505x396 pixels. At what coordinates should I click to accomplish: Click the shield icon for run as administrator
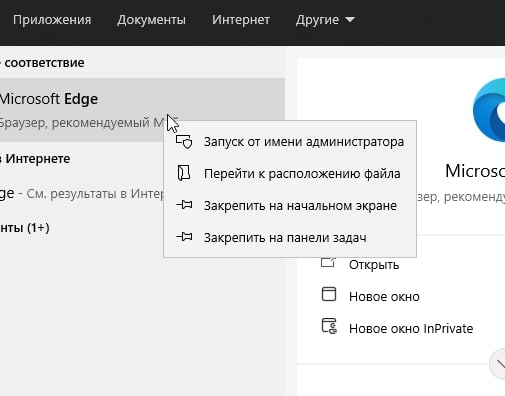click(x=184, y=142)
